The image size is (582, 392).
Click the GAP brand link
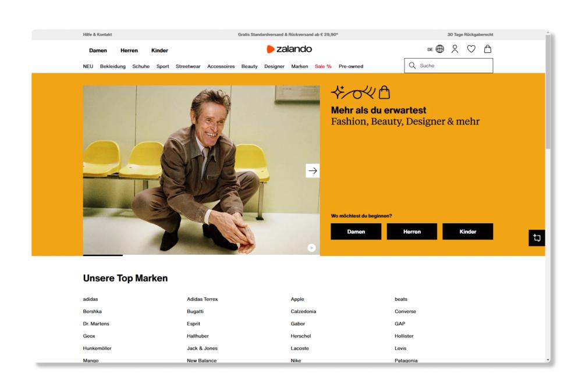(x=400, y=323)
